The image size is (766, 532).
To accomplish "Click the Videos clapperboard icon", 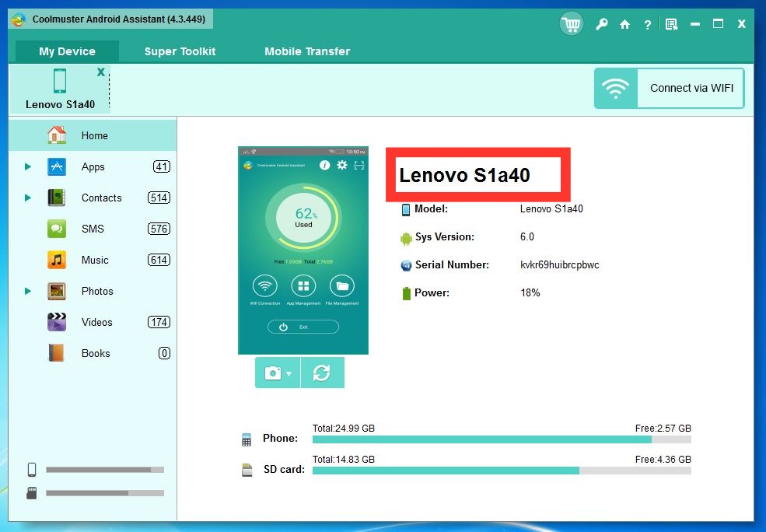I will [x=57, y=322].
